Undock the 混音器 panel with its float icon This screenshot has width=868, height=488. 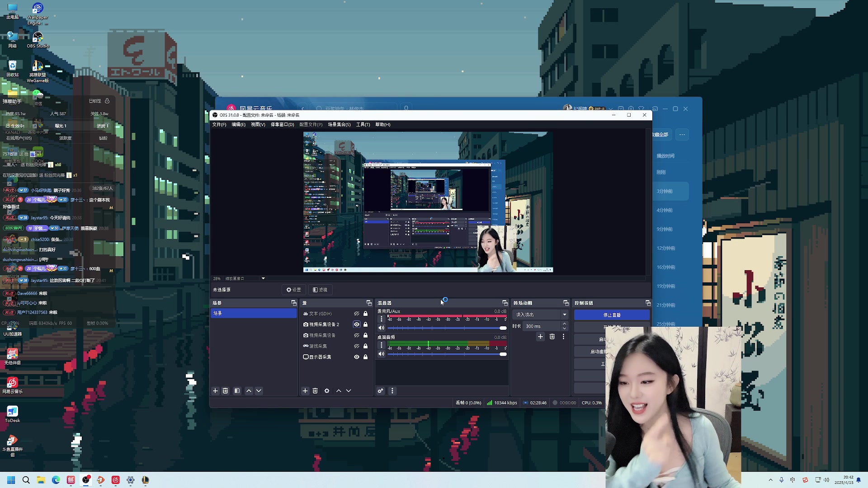click(505, 303)
